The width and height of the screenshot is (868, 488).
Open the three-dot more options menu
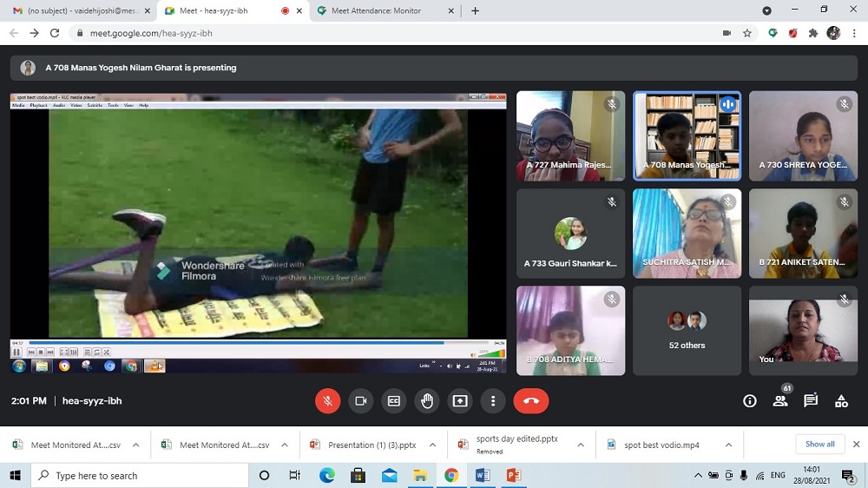[492, 401]
